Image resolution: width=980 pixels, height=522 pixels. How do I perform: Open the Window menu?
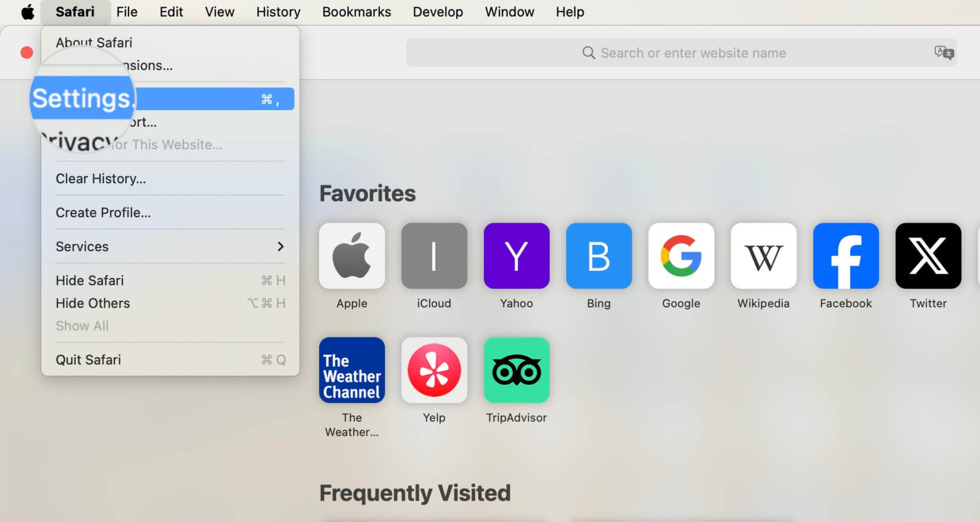click(x=509, y=12)
